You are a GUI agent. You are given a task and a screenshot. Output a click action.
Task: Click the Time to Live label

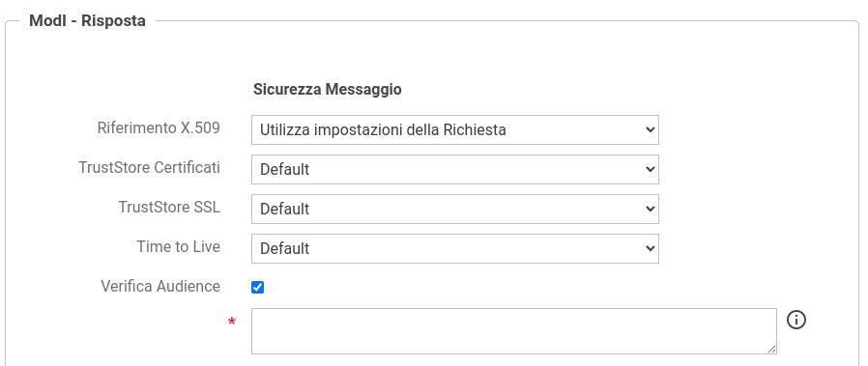click(x=179, y=246)
